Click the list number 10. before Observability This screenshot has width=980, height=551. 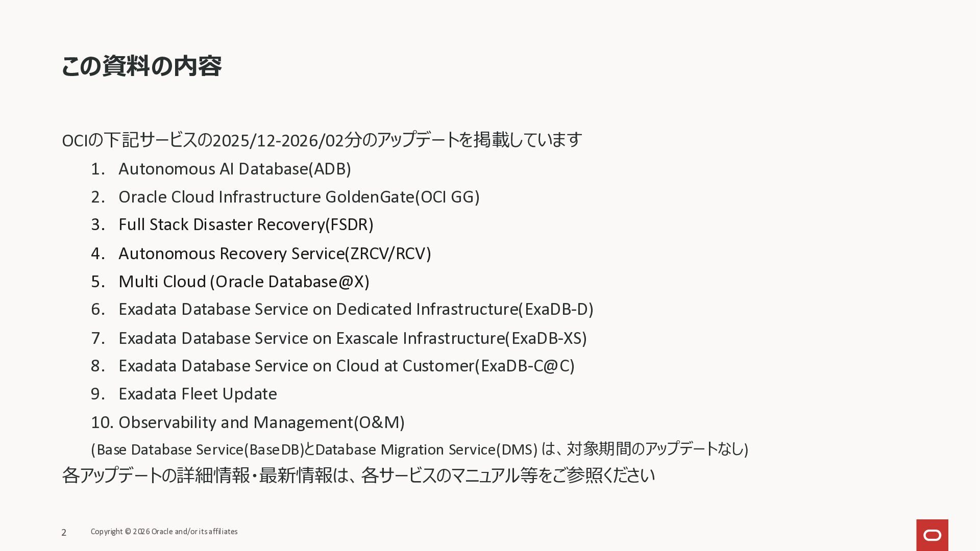[102, 422]
